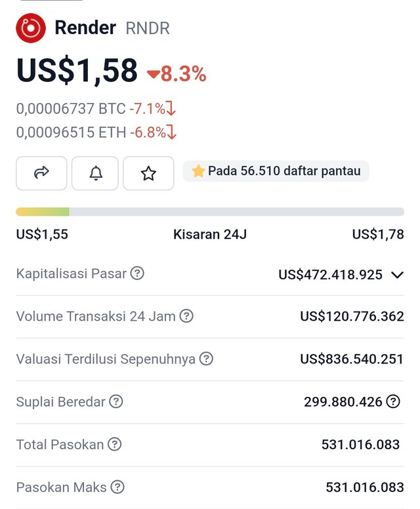Click the BTC price conversion line

(96, 109)
